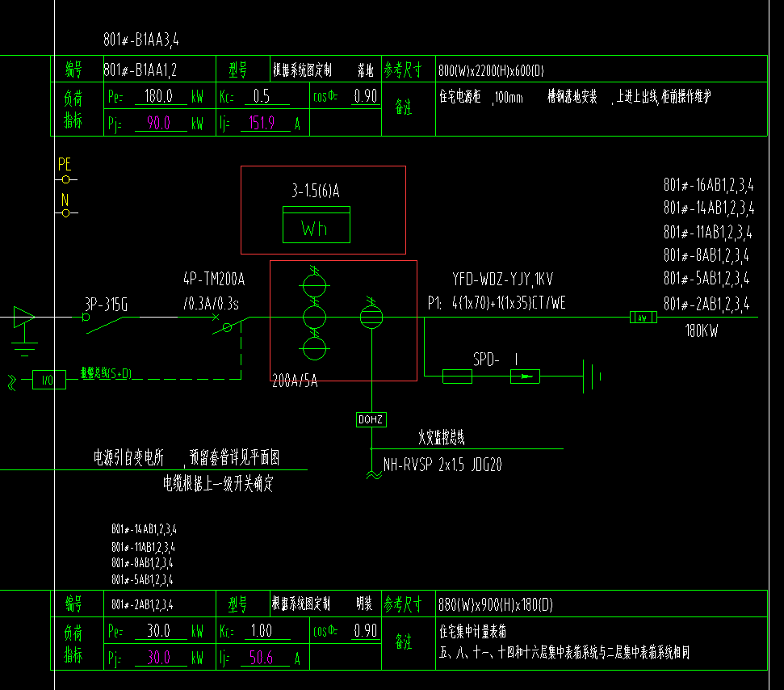The image size is (784, 690).
Task: Click the 火灾监控总线 label
Action: pos(442,438)
